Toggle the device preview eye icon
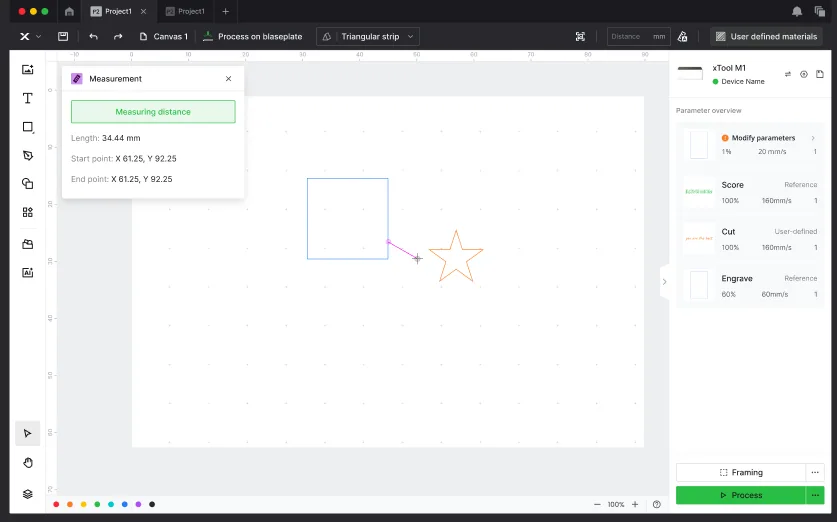This screenshot has width=837, height=522. point(803,74)
